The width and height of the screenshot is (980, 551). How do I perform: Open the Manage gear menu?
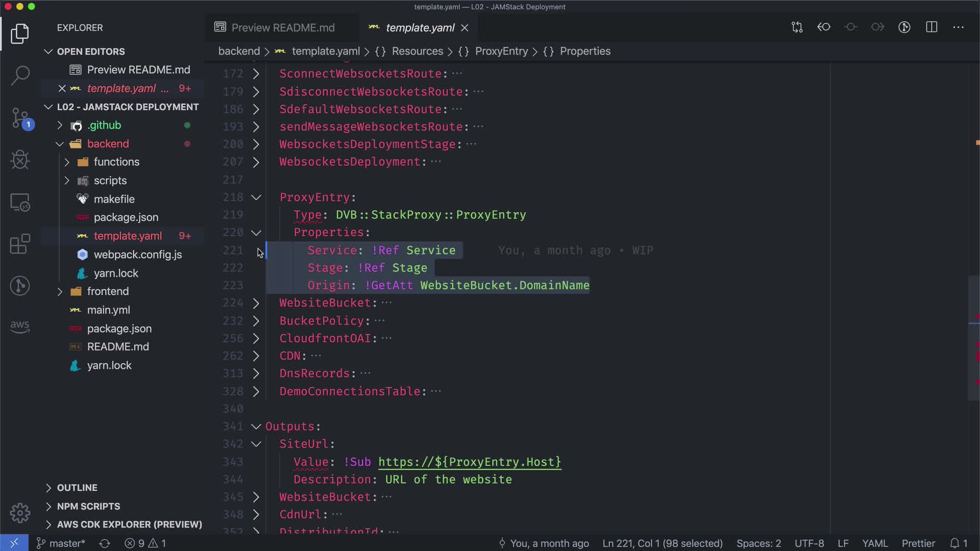[20, 513]
